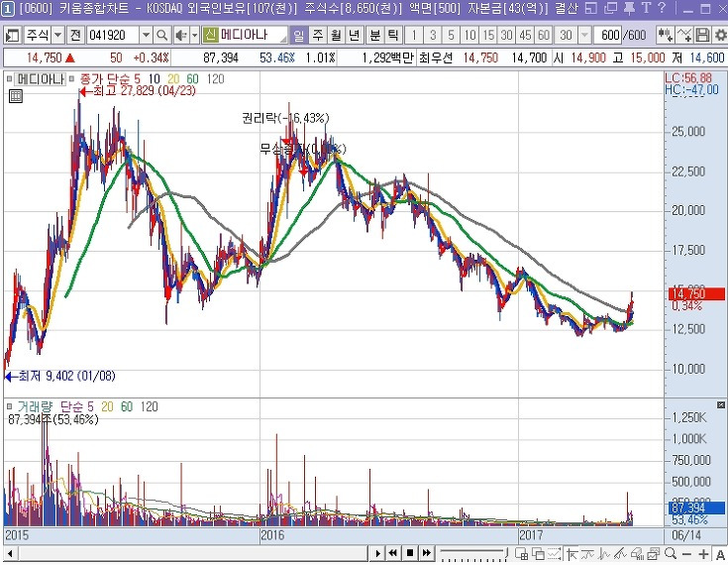Click the 600 bar count input field
The image size is (728, 565).
coord(609,35)
